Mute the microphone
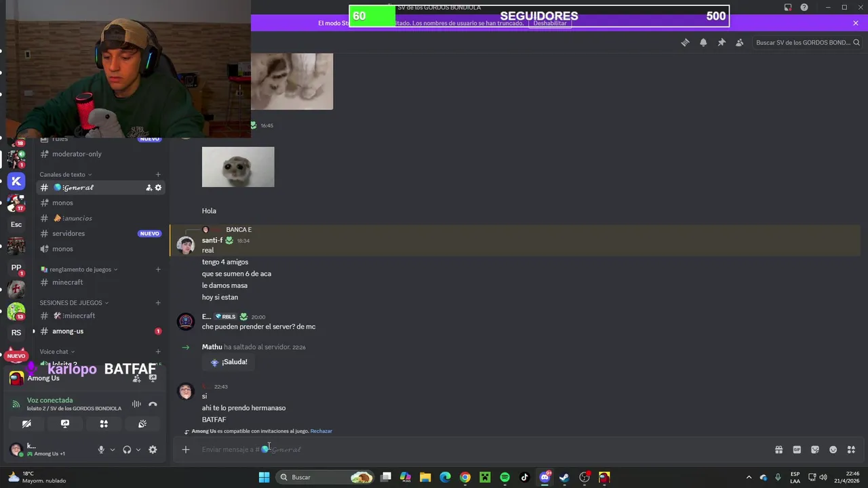 click(101, 449)
